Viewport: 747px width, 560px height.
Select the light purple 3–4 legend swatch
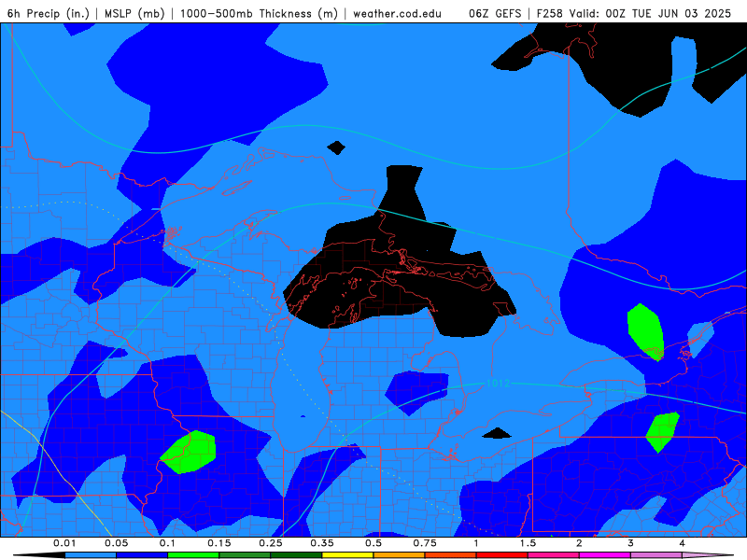(656, 555)
